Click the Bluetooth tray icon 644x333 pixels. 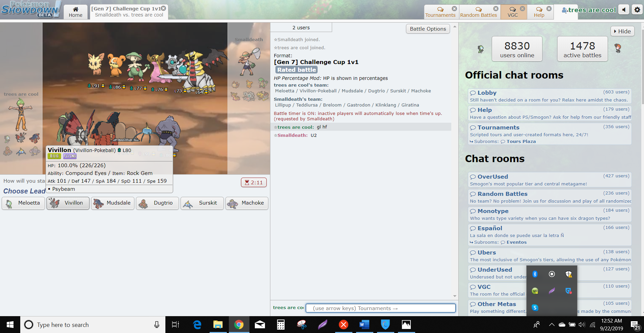point(535,274)
